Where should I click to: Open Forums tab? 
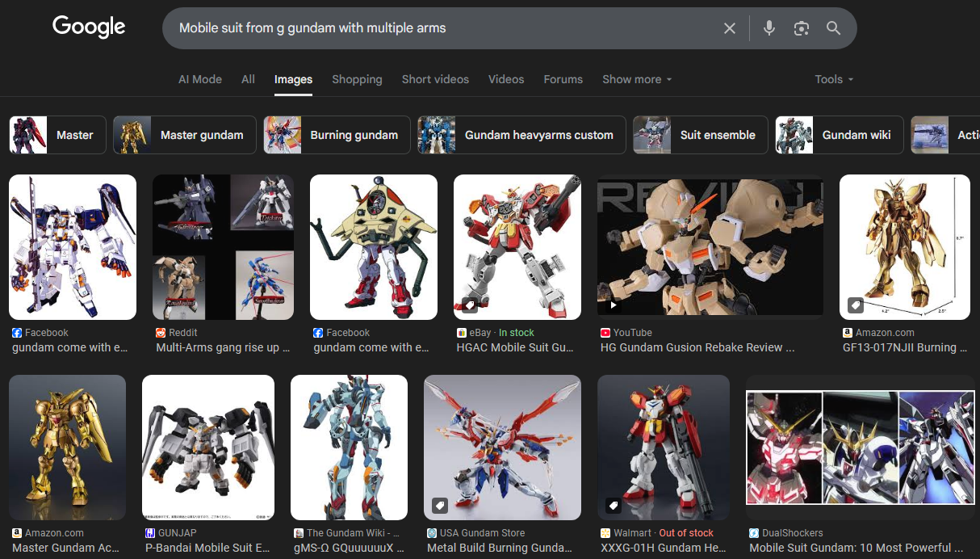coord(563,79)
